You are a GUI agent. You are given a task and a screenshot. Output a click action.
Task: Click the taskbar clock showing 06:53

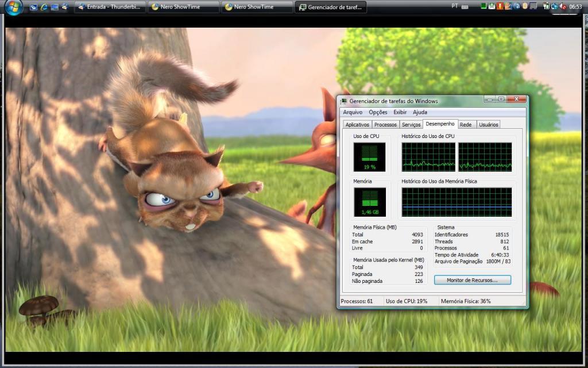pos(575,7)
